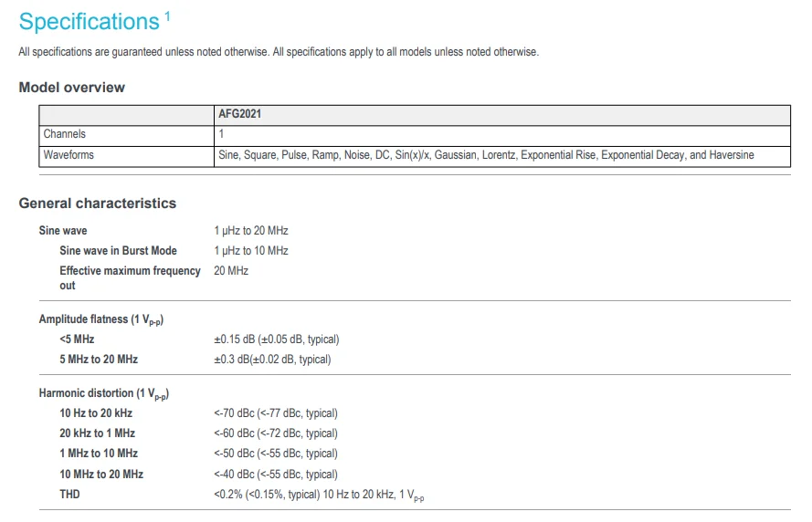
Task: Click the '5 MHz to 20 MHz' label
Action: 99,360
